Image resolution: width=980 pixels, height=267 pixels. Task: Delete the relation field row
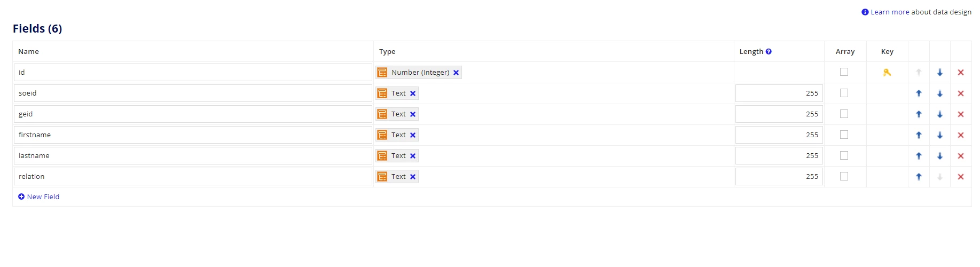[x=961, y=177]
